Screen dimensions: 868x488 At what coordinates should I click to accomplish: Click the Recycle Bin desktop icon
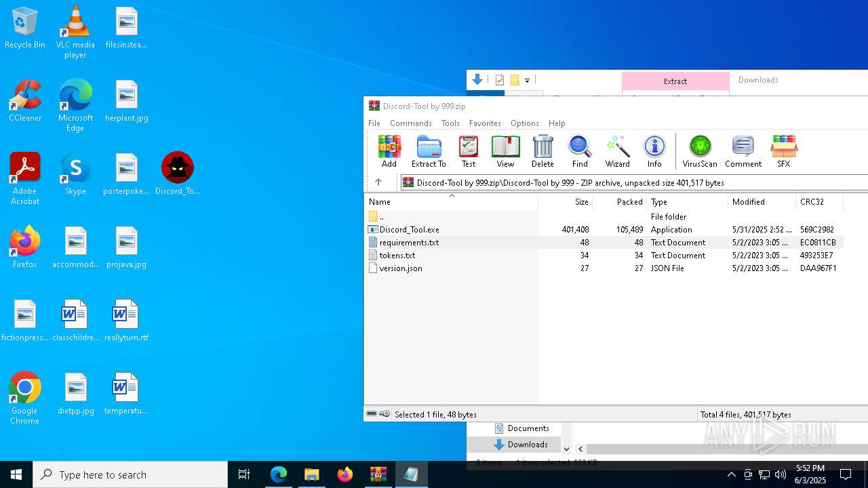click(x=25, y=28)
